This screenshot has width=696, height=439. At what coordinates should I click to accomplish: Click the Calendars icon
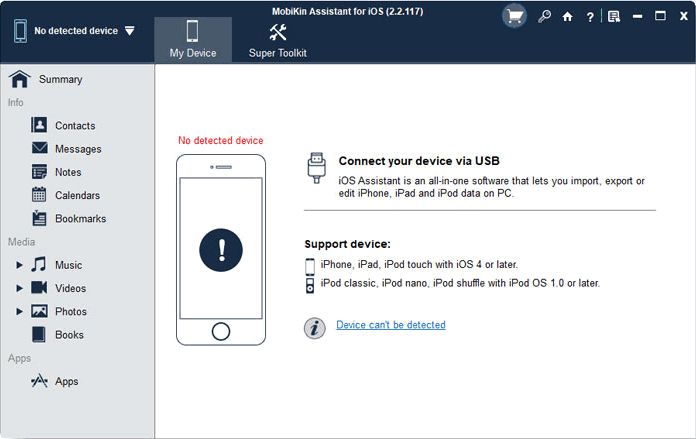click(x=39, y=194)
